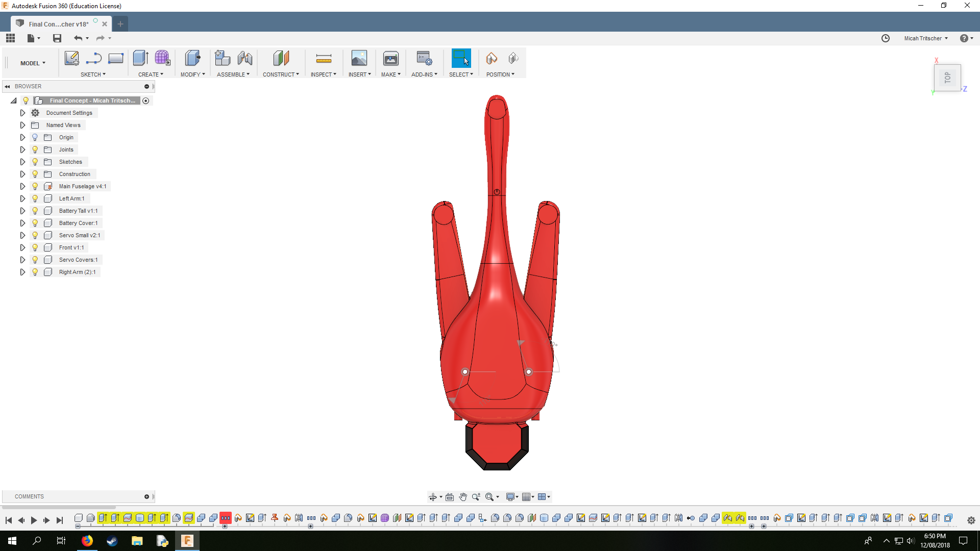Screen dimensions: 980x551
Task: Select the Press Pull modify icon
Action: [x=192, y=58]
